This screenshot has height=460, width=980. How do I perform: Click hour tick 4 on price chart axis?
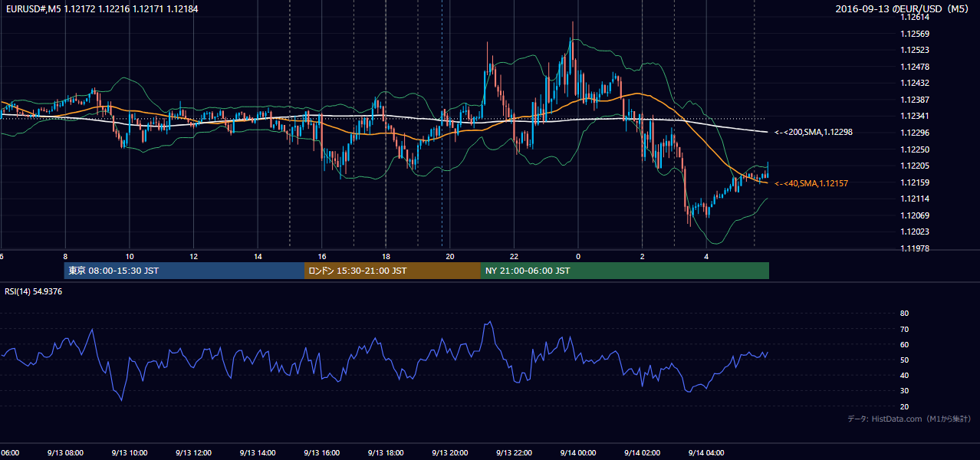click(706, 256)
